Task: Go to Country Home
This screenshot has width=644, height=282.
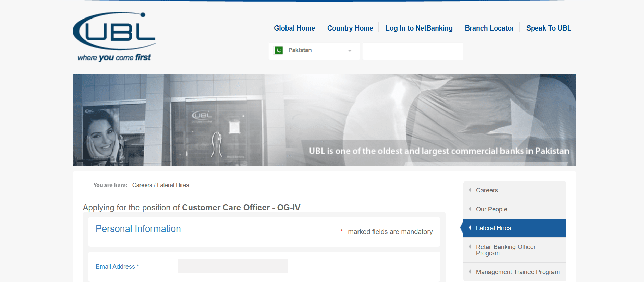Action: click(350, 28)
